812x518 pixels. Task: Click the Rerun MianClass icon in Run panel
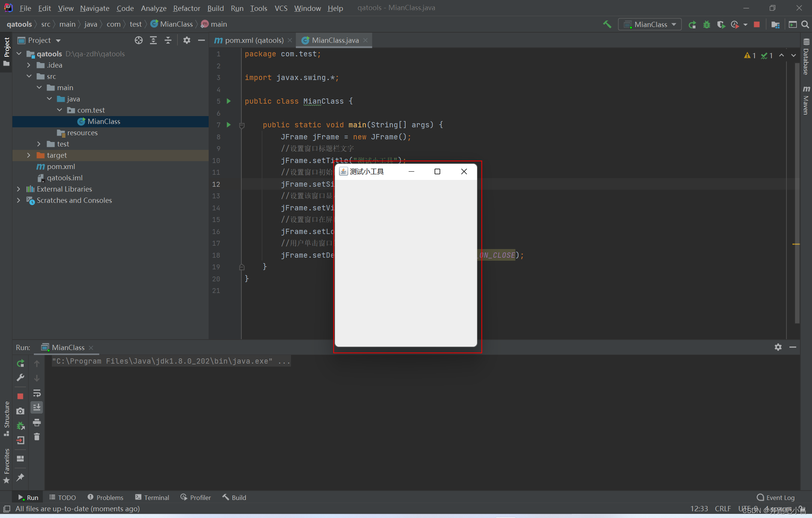pyautogui.click(x=20, y=363)
